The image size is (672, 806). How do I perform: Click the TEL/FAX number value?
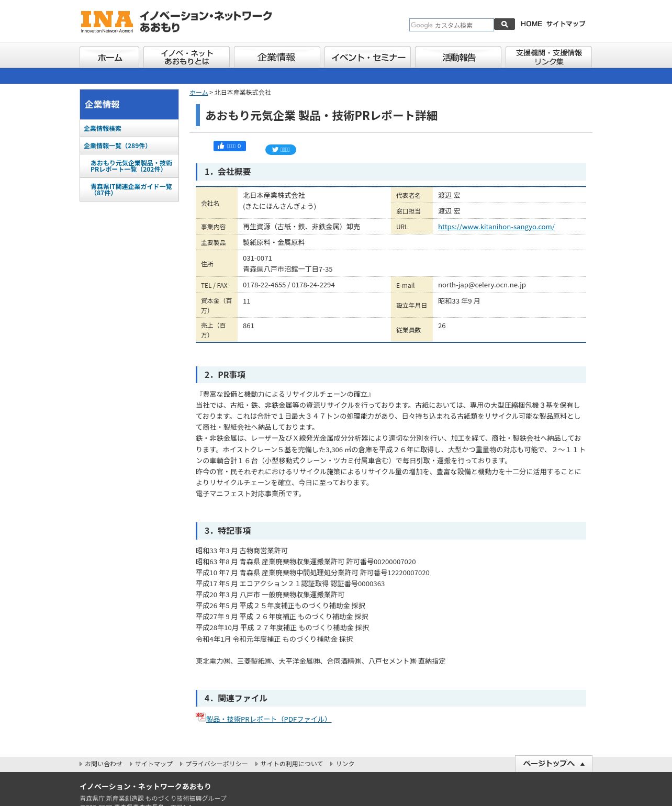pos(289,285)
